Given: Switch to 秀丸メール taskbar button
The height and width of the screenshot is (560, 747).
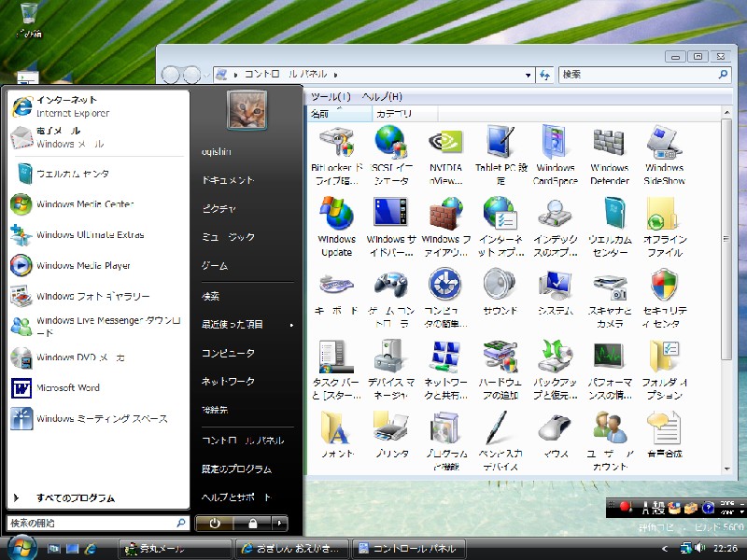Looking at the screenshot, I should point(175,549).
